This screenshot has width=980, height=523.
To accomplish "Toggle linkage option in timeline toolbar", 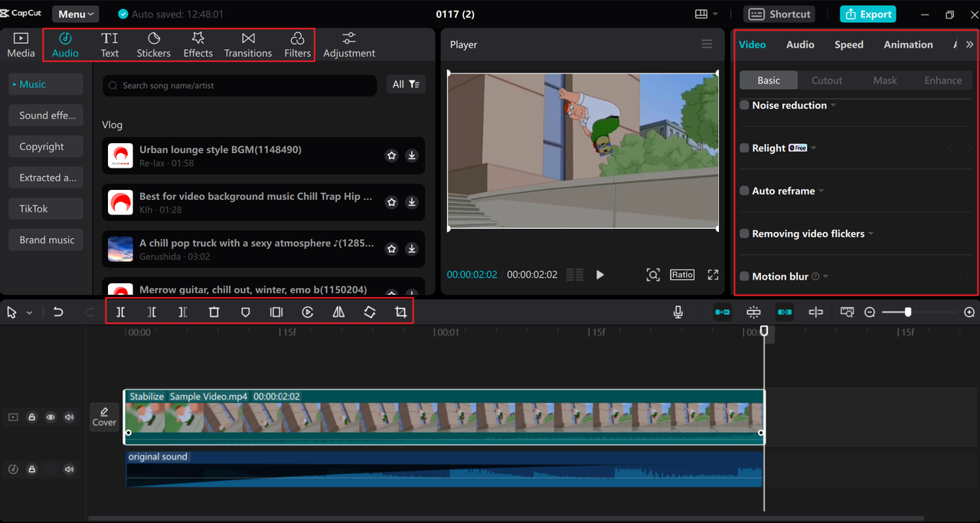I will tap(785, 312).
